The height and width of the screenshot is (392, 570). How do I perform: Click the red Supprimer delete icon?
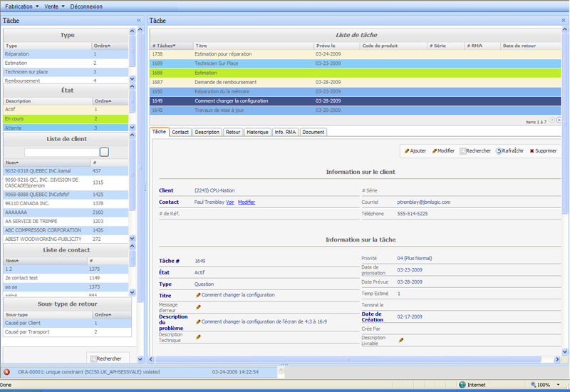[532, 151]
